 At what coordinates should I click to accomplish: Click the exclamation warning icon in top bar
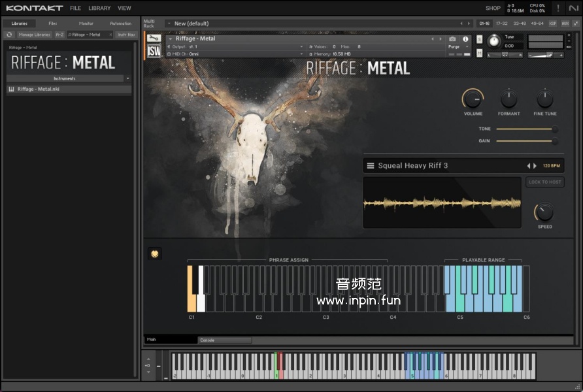[558, 8]
